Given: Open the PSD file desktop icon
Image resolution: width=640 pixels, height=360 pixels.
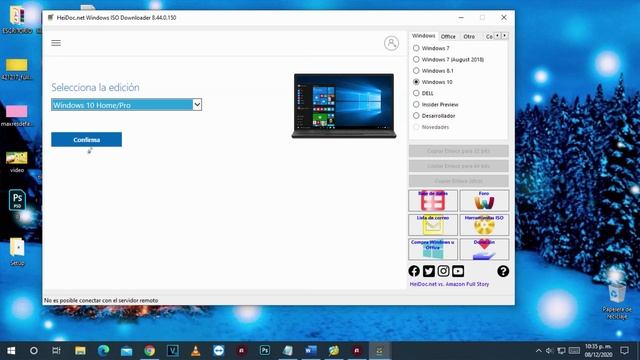Looking at the screenshot, I should (x=17, y=200).
